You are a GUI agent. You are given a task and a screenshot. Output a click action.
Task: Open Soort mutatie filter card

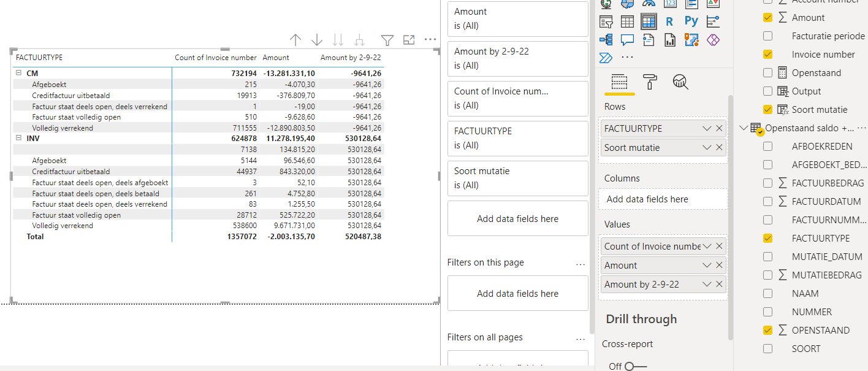click(x=518, y=178)
